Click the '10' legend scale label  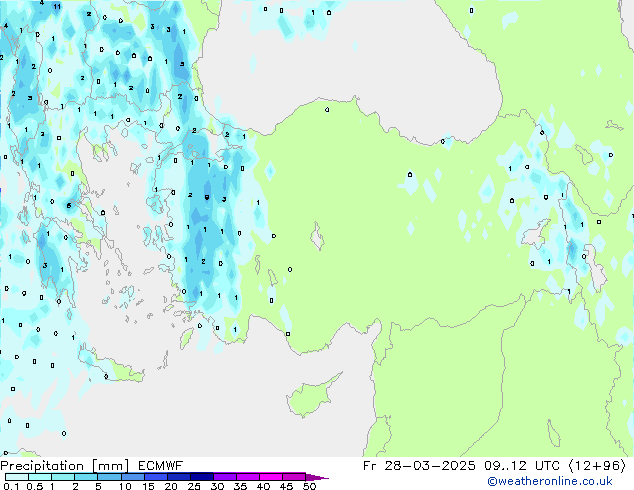[x=125, y=486]
